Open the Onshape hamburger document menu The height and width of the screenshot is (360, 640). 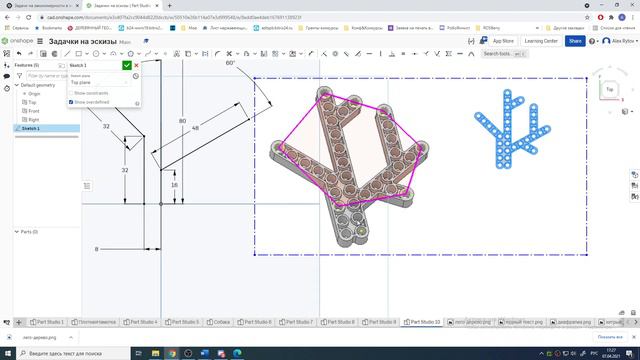(x=40, y=41)
